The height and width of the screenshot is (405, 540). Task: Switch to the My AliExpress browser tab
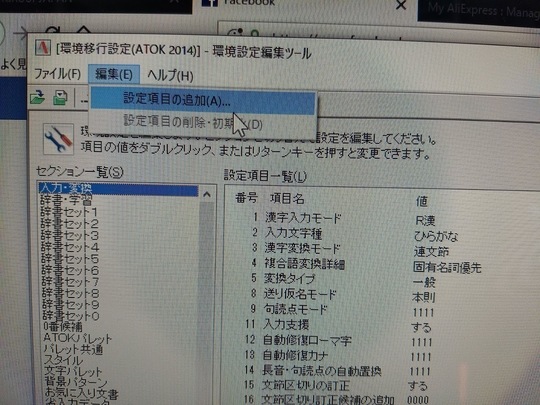point(479,12)
